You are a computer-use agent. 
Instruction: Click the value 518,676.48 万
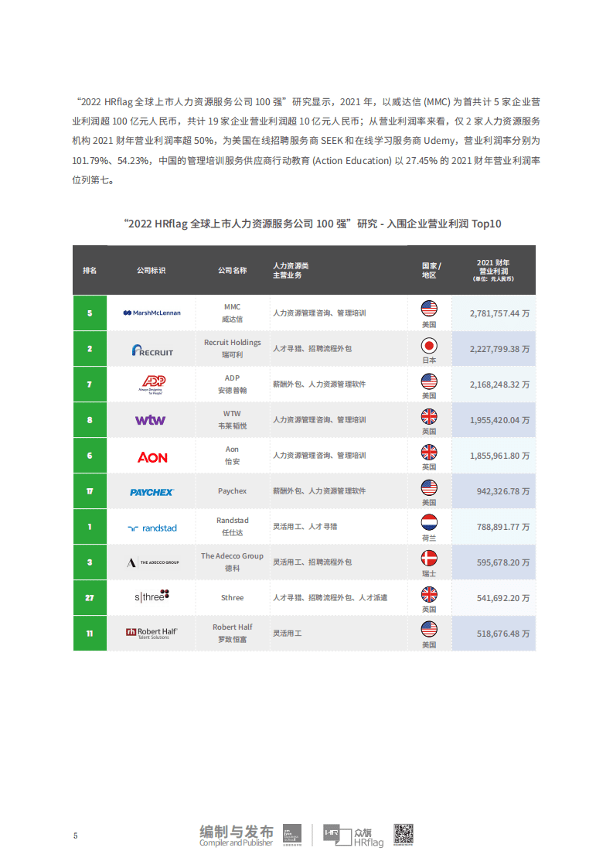503,634
